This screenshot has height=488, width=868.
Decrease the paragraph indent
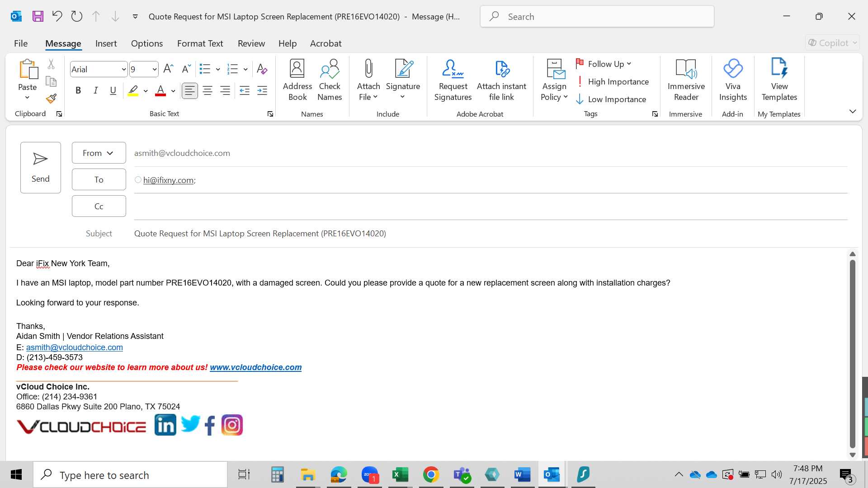[245, 91]
